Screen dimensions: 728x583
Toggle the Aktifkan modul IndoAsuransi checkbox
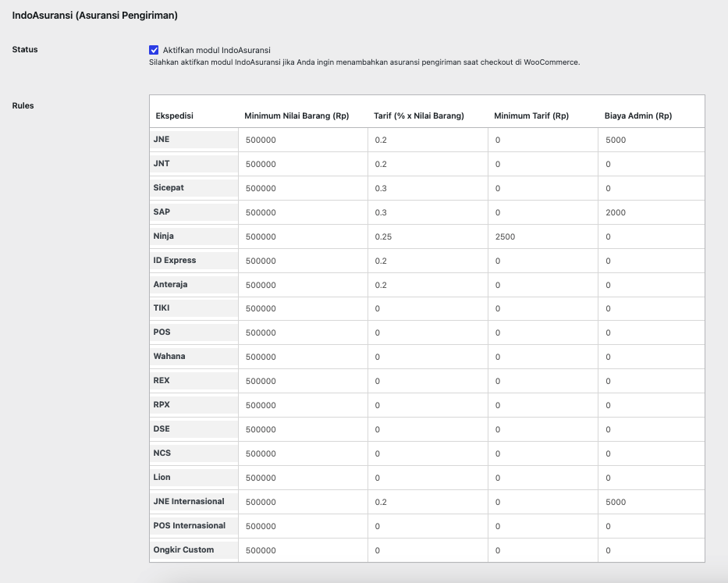pos(154,50)
